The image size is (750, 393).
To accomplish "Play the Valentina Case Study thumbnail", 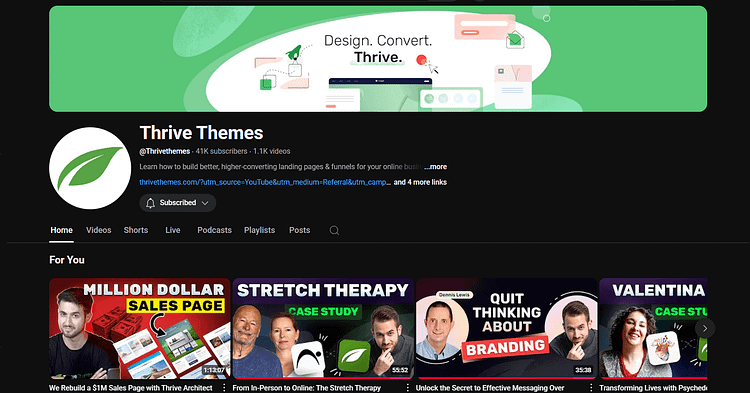I will tap(653, 328).
